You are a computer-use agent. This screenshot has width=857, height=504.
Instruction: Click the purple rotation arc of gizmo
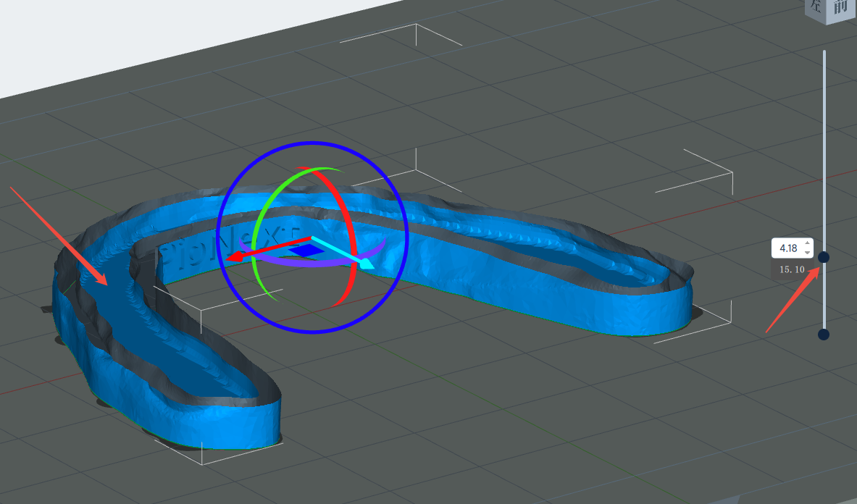(x=312, y=263)
